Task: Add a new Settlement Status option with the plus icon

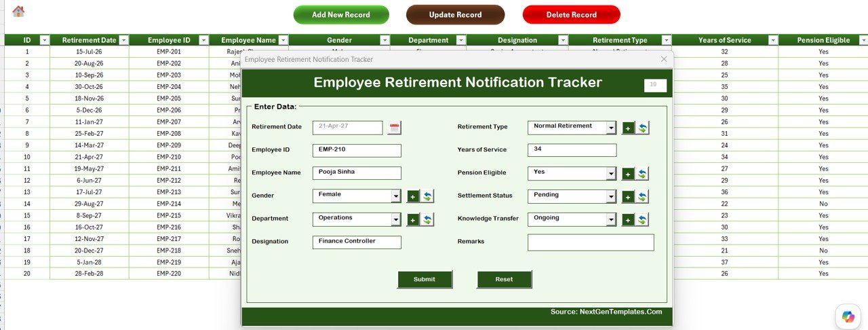Action: coord(628,197)
